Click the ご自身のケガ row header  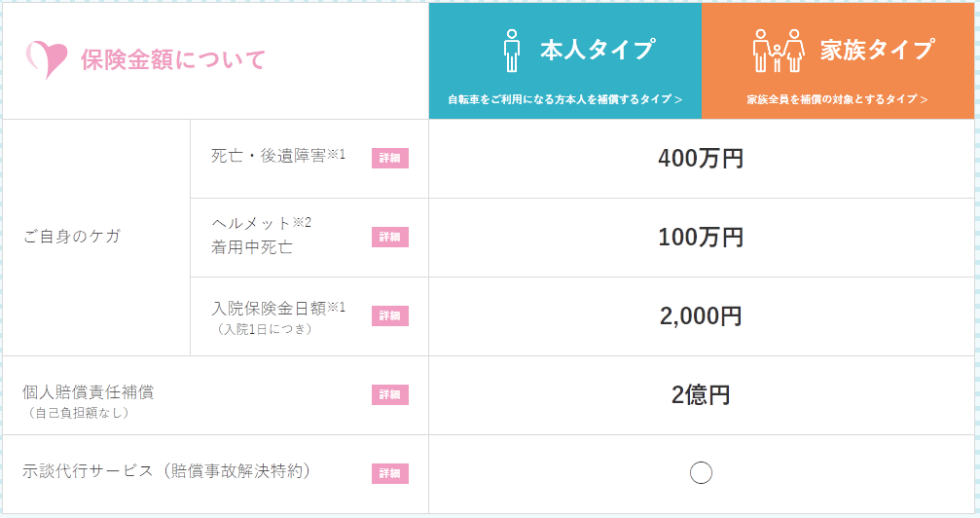[71, 237]
